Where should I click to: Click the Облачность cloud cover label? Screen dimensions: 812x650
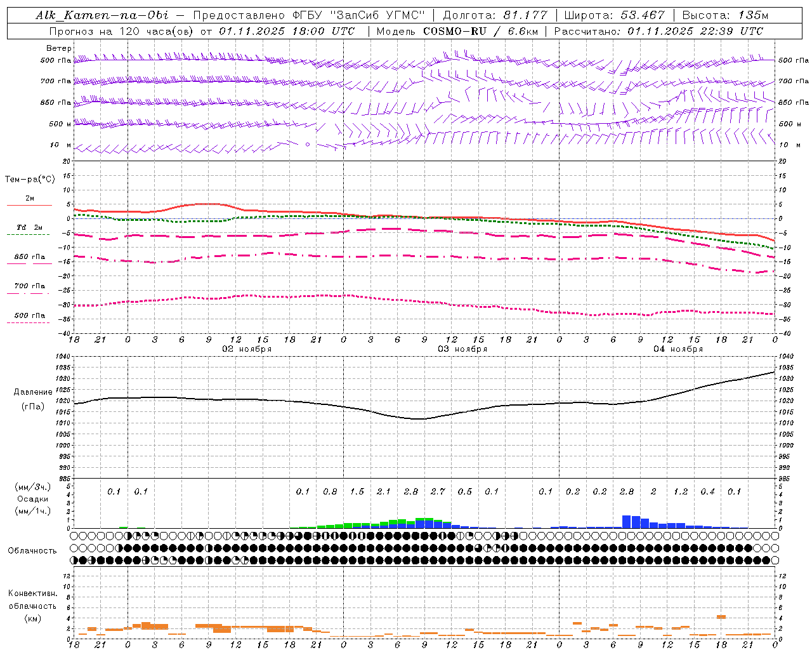32,551
